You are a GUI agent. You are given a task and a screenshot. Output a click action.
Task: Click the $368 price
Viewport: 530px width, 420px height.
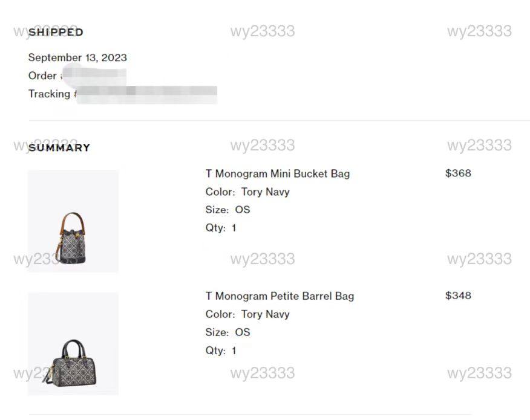458,173
